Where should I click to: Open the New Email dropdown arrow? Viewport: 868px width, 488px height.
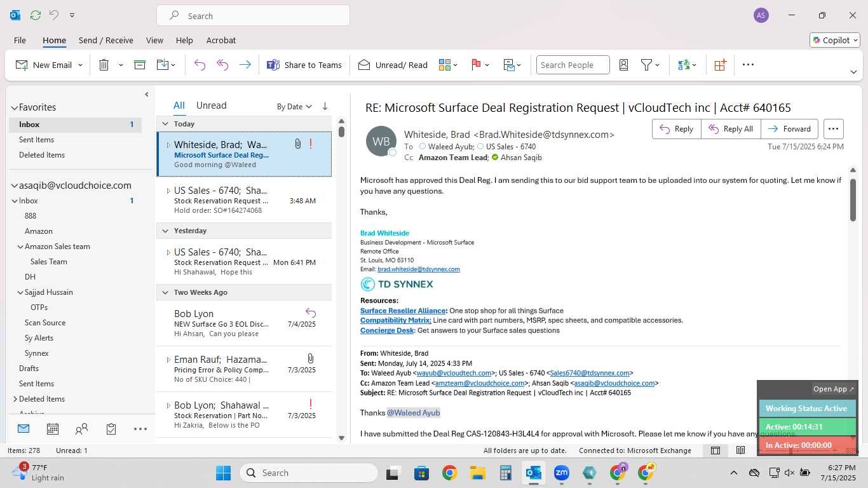click(81, 65)
